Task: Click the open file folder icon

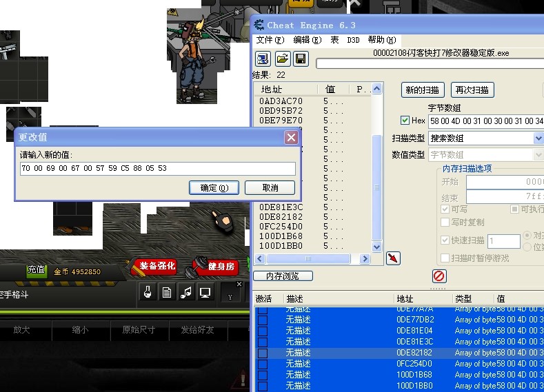Action: click(282, 59)
